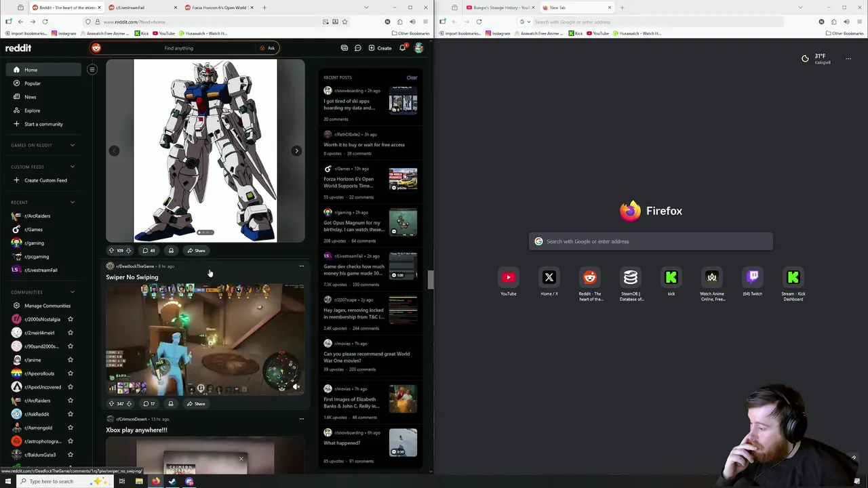Open the Windows Start menu

point(8,481)
